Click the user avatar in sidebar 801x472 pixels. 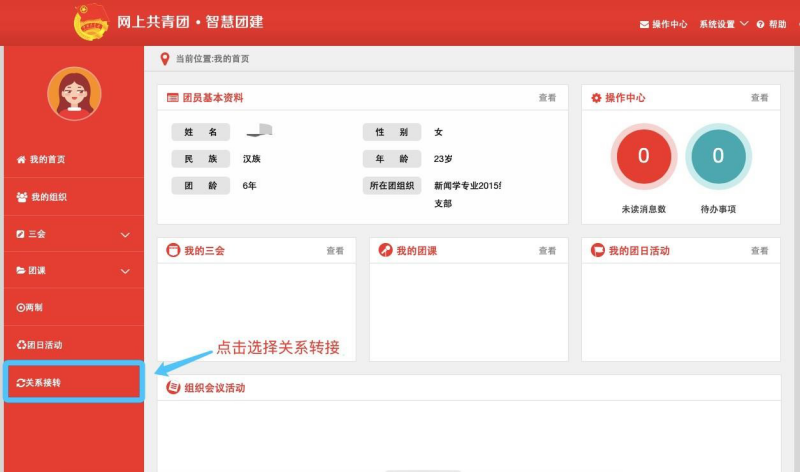[x=74, y=93]
